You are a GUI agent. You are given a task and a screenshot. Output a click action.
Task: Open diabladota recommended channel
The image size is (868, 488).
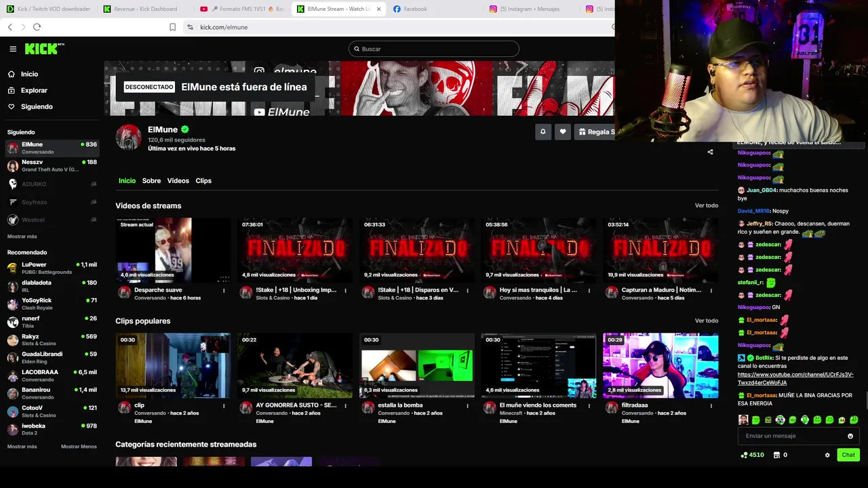(x=52, y=286)
